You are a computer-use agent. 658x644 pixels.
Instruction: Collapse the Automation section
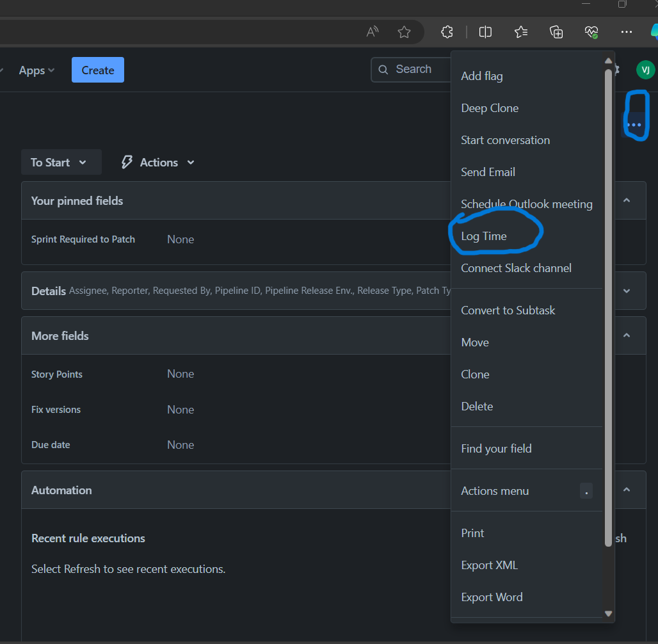627,490
